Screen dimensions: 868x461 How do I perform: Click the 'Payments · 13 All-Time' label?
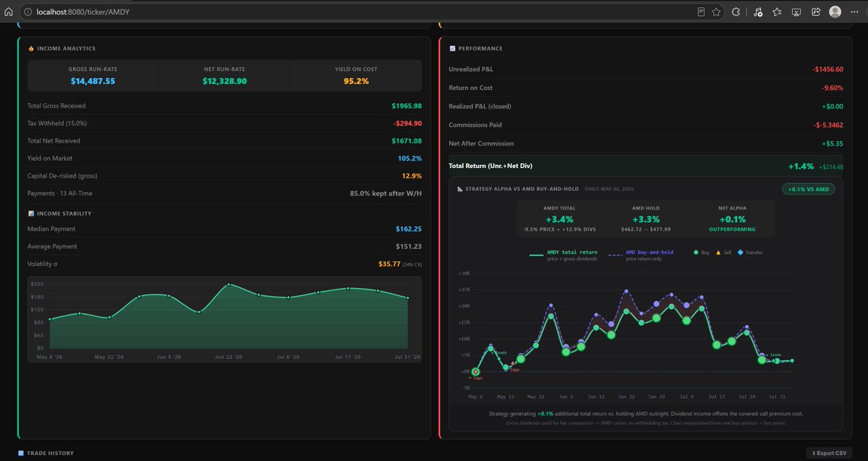click(60, 193)
